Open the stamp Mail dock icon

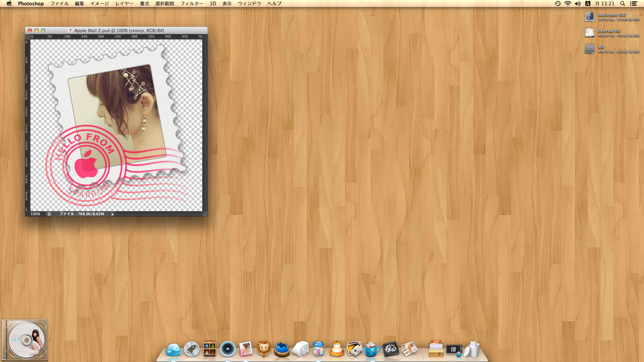coord(246,349)
